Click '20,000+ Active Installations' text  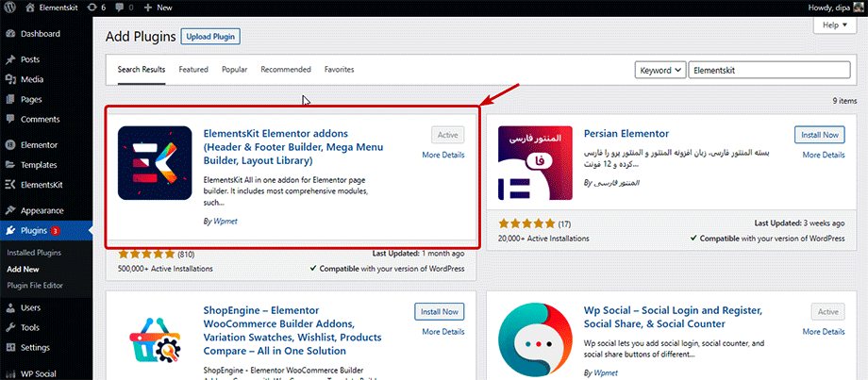[543, 239]
